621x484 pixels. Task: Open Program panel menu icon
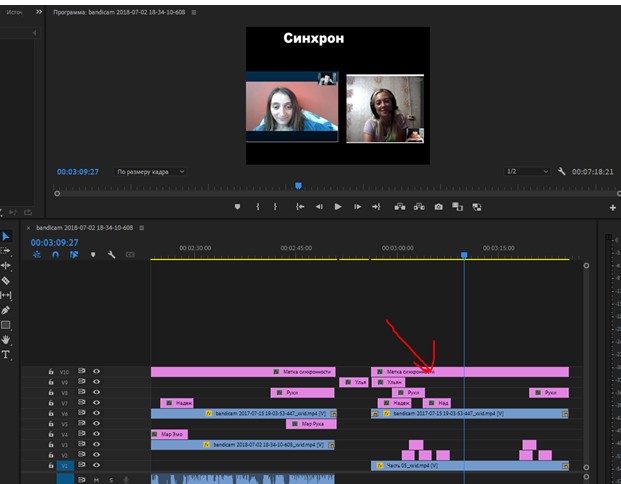(x=194, y=12)
